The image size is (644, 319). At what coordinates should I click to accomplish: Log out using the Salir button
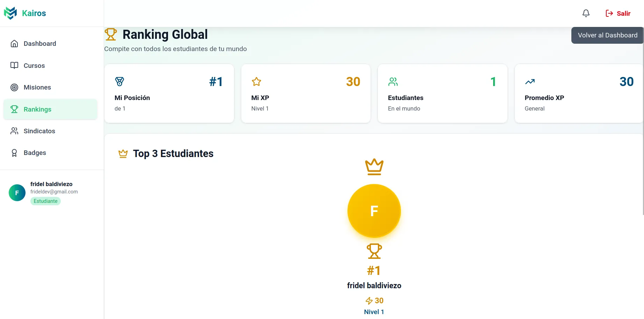(618, 13)
